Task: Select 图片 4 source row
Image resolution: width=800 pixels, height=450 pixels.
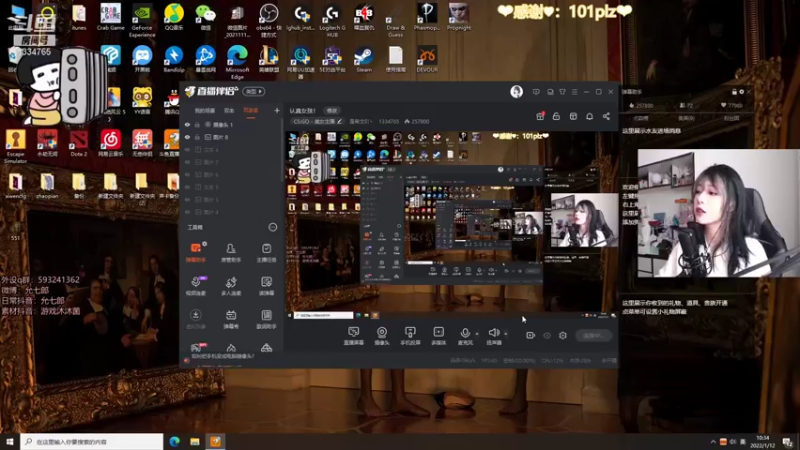Action: 231,212
